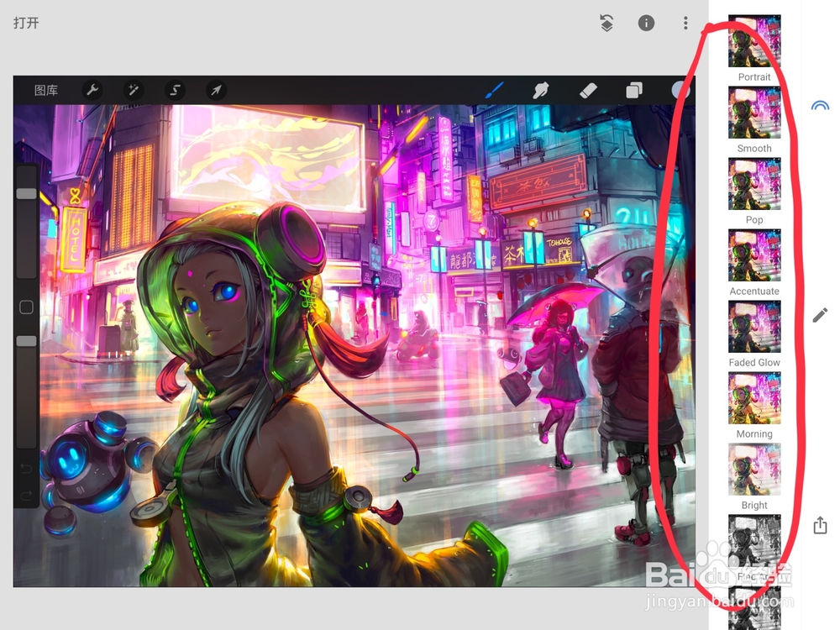This screenshot has height=630, width=840.
Task: Tap the undo arrow in sidebar
Action: coord(26,469)
